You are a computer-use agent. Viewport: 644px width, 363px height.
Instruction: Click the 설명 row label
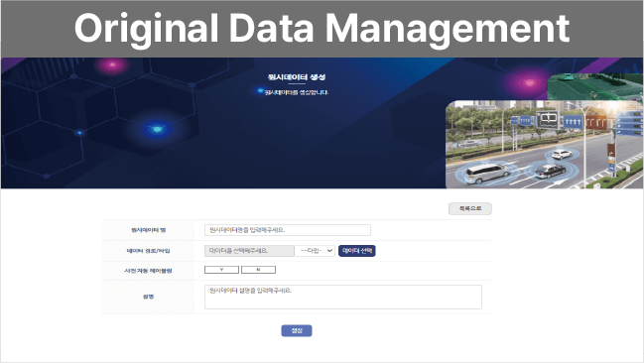click(148, 297)
